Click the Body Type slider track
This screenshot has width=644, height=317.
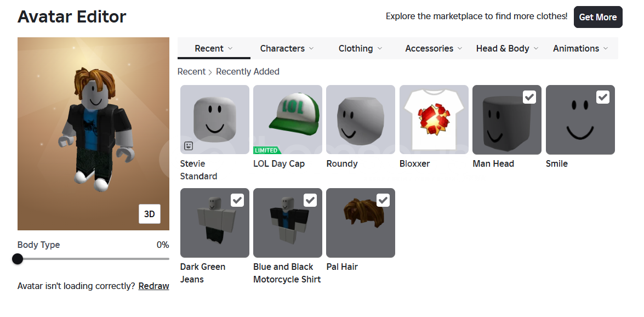tap(93, 259)
